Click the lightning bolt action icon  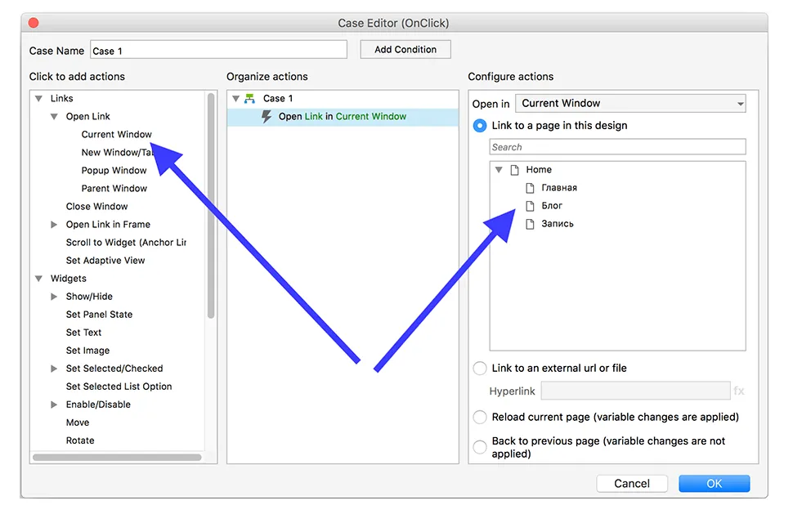pos(266,117)
